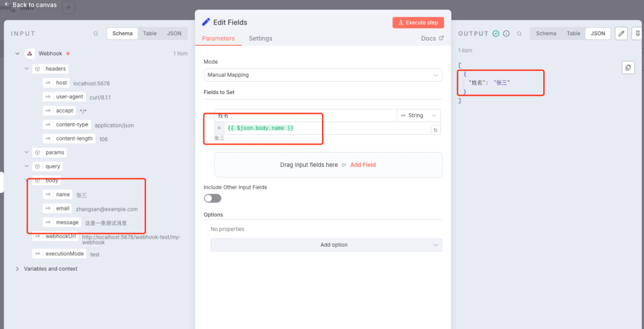Collapse the body section chevron

point(27,181)
